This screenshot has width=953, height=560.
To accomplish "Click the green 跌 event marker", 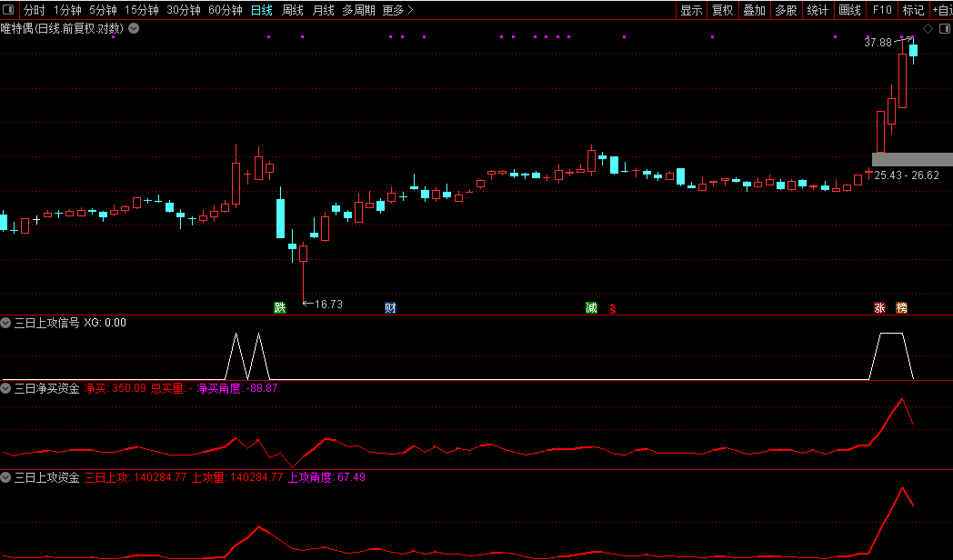I will pos(279,307).
